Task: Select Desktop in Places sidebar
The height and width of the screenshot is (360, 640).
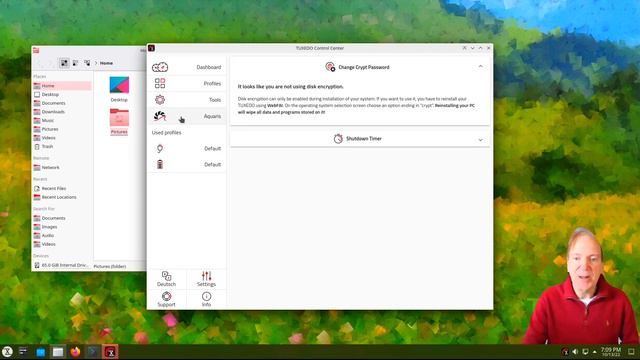Action: click(x=62, y=94)
